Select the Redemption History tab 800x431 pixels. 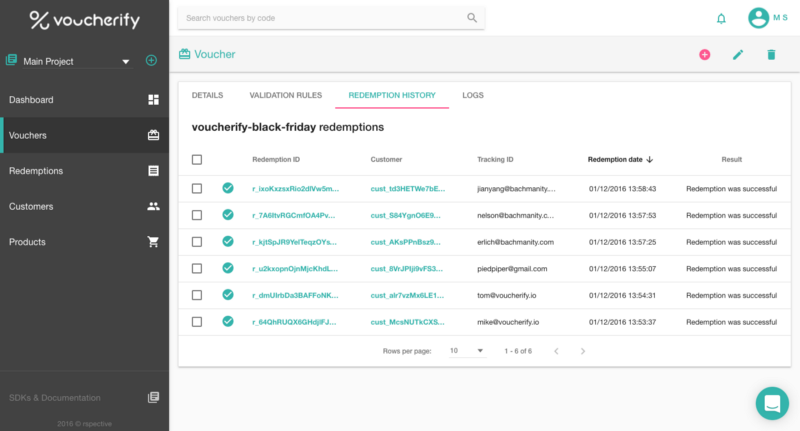click(392, 95)
